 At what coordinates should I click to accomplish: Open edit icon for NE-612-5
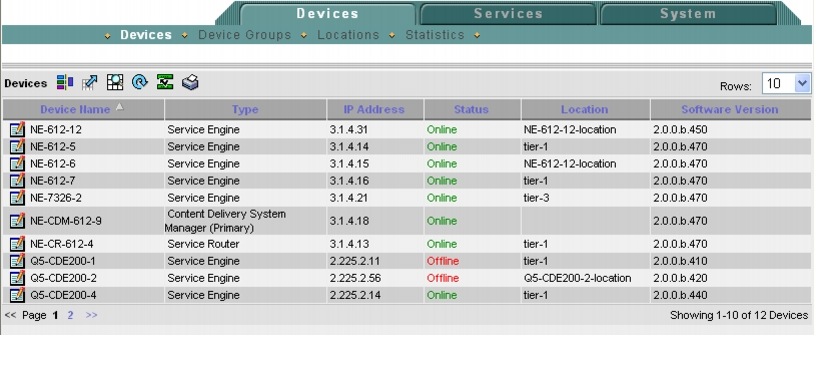click(17, 146)
